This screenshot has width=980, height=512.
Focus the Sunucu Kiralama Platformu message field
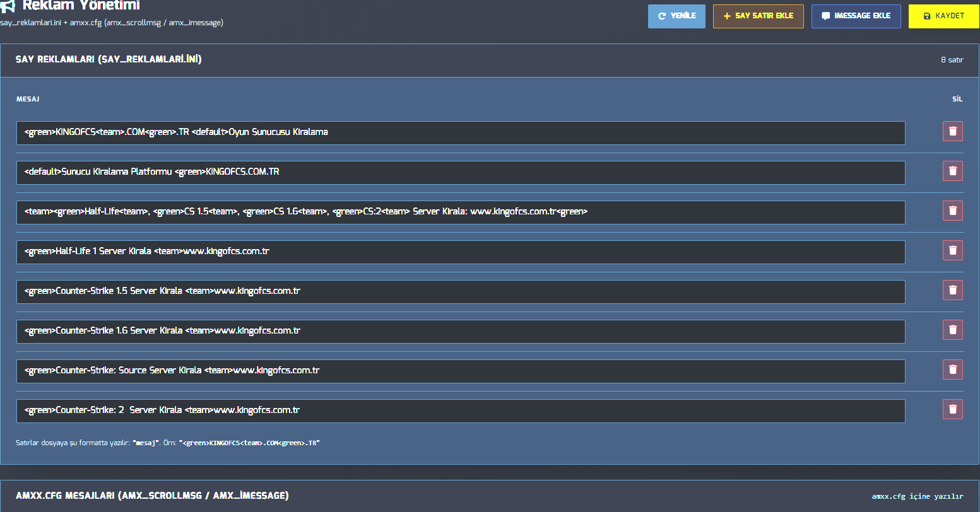461,172
